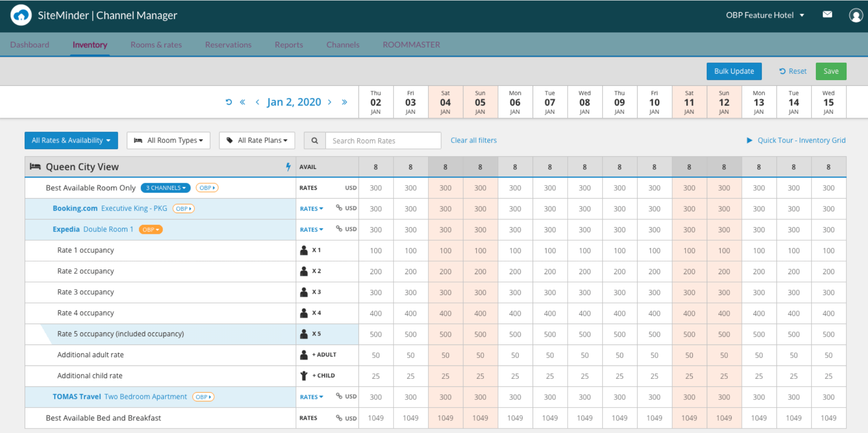Click the Booking.com channel link

pos(75,208)
